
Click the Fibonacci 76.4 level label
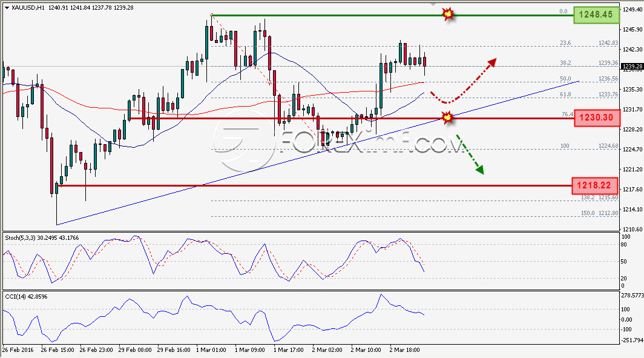(567, 114)
